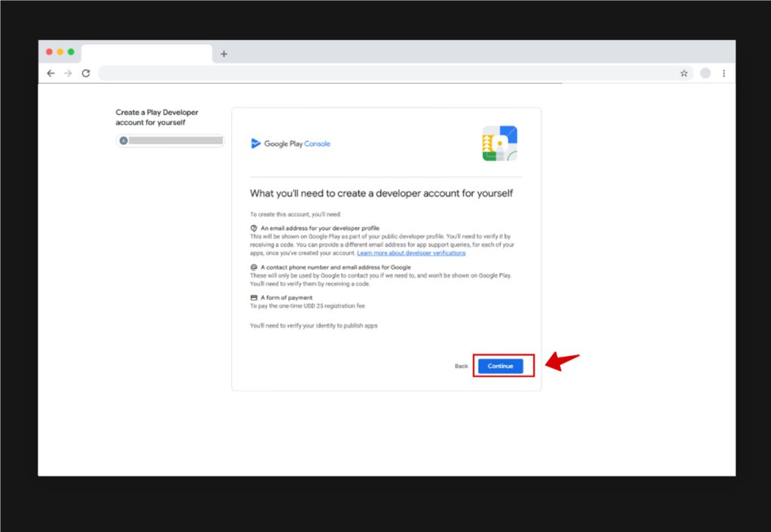Image resolution: width=771 pixels, height=532 pixels.
Task: Click 'To pay the one-time USD 25 registration fee'
Action: pyautogui.click(x=307, y=306)
